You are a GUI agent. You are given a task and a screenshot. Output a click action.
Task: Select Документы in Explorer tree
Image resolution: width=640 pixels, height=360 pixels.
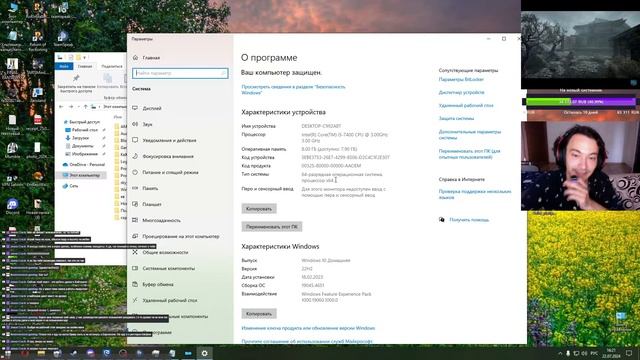[x=79, y=146]
